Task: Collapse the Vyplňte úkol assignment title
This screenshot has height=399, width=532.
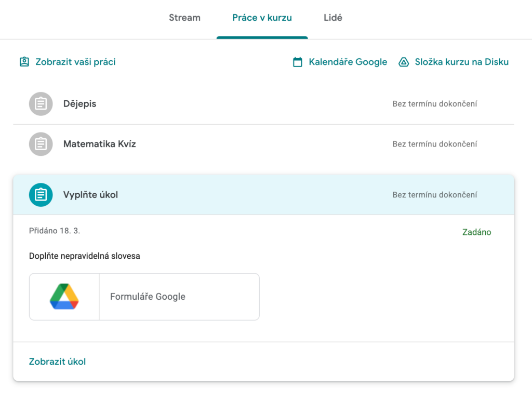Action: [x=90, y=195]
